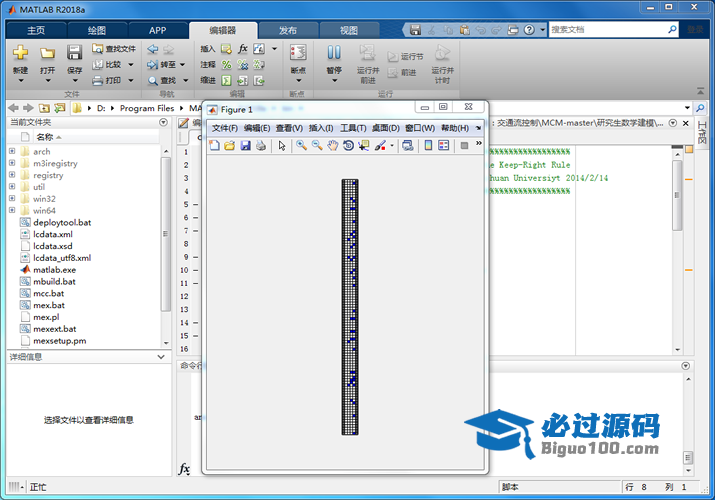Screen dimensions: 715x500
Task: Expand the arch folder in file tree
Action: (x=12, y=152)
